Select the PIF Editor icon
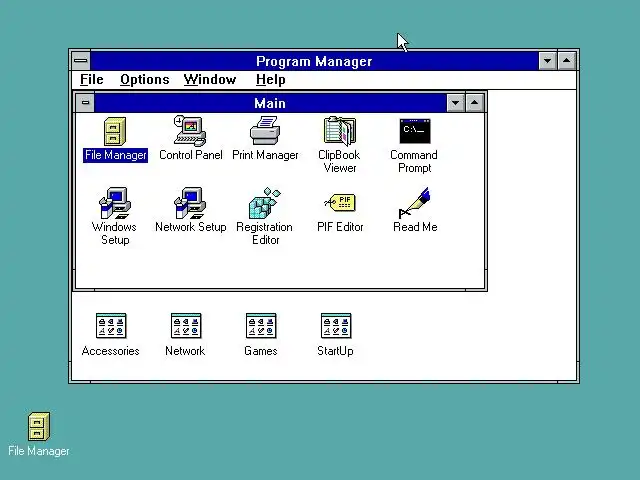 pyautogui.click(x=340, y=202)
